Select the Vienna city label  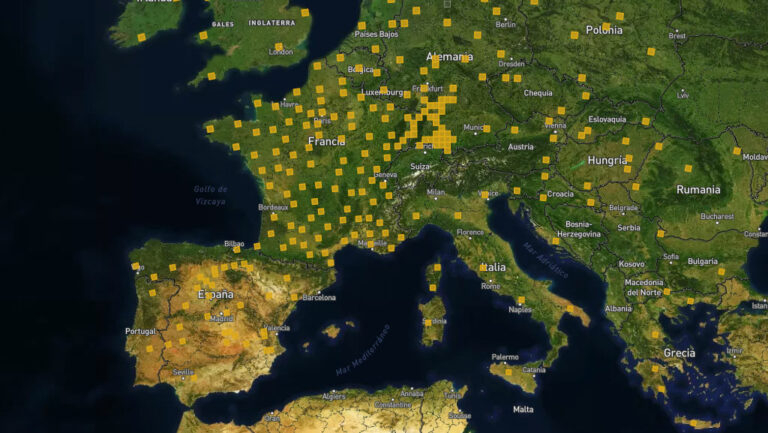(555, 126)
